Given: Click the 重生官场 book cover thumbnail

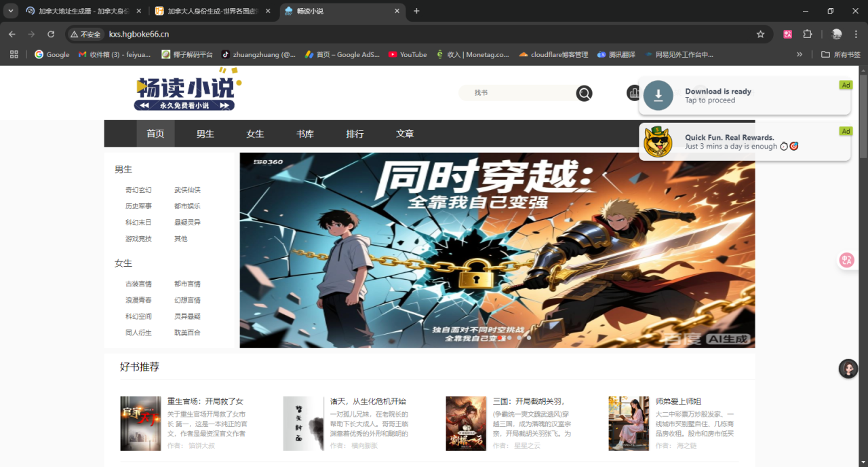Looking at the screenshot, I should 140,423.
